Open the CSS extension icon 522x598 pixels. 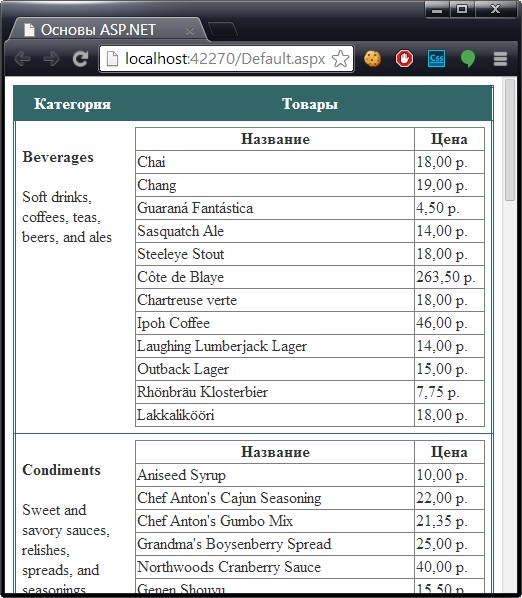pos(436,59)
